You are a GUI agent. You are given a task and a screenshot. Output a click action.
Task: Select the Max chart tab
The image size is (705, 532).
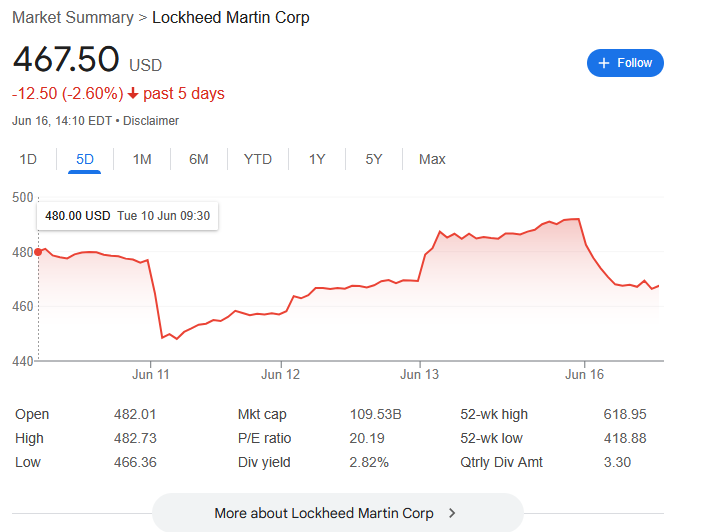point(432,159)
